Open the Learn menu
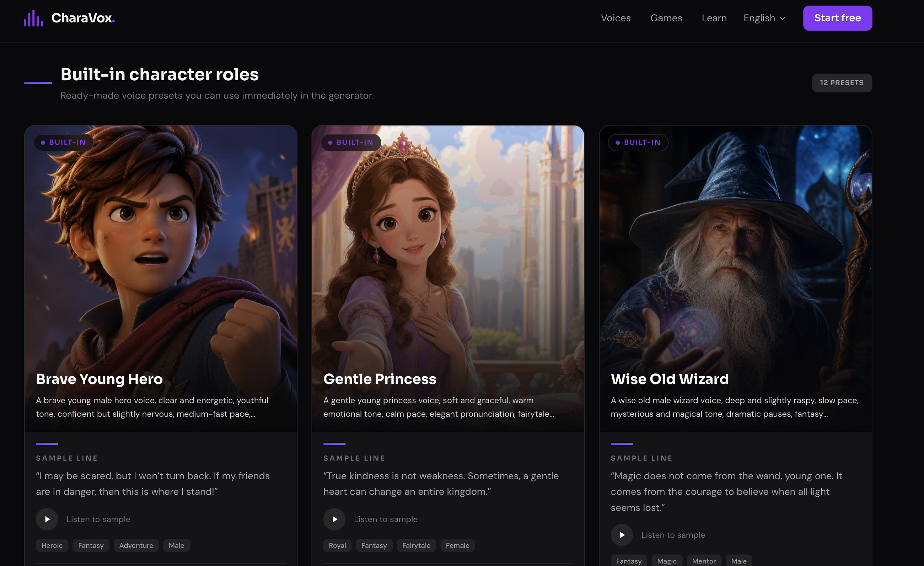This screenshot has width=924, height=566. 714,18
